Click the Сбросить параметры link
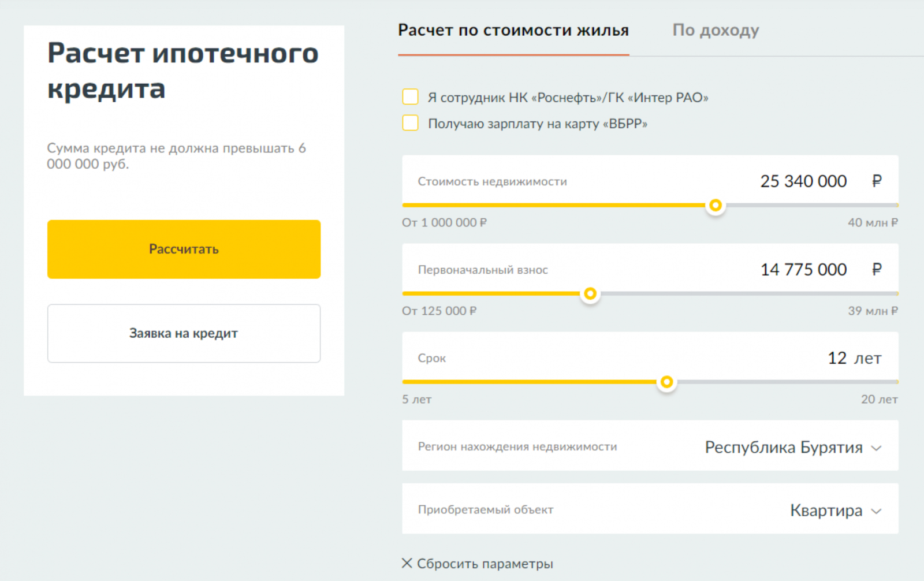Screen dimensions: 924x581 (x=485, y=564)
